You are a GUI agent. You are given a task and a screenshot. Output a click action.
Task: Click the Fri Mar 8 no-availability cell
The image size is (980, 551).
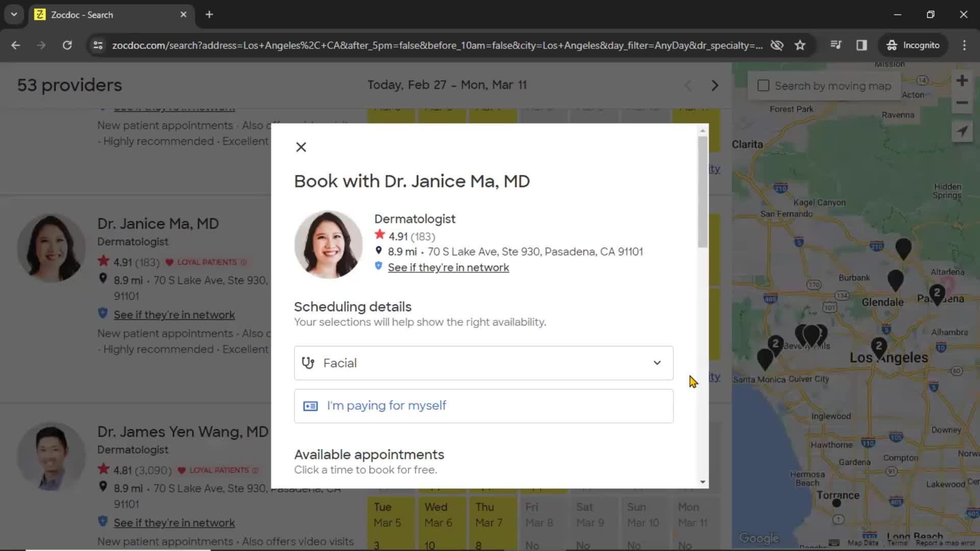(544, 524)
